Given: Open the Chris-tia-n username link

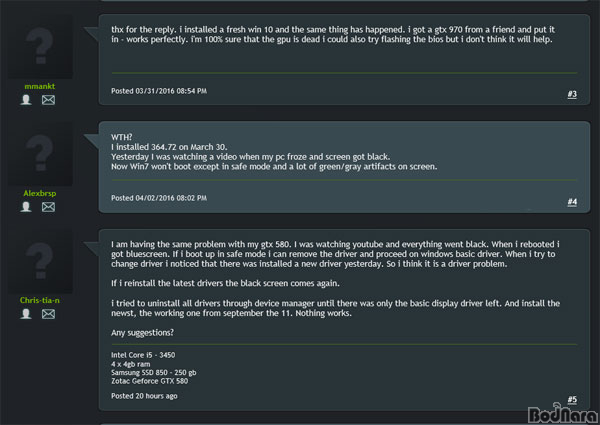Looking at the screenshot, I should click(x=40, y=300).
